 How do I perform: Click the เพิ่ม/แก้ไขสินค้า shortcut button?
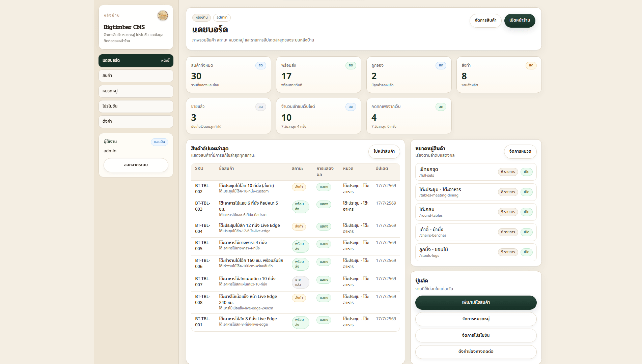point(476,303)
